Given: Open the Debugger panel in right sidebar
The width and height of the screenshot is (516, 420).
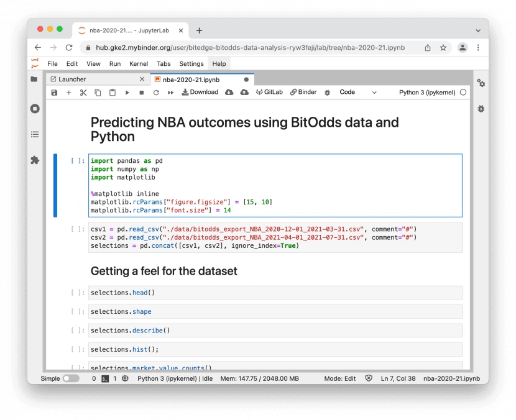Looking at the screenshot, I should (481, 109).
